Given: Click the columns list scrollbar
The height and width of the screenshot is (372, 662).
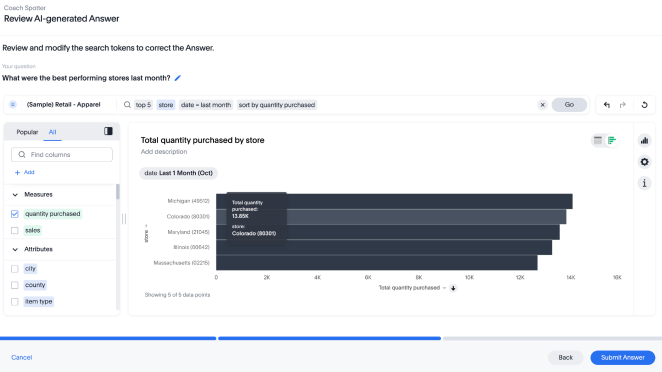Looking at the screenshot, I should [x=117, y=192].
